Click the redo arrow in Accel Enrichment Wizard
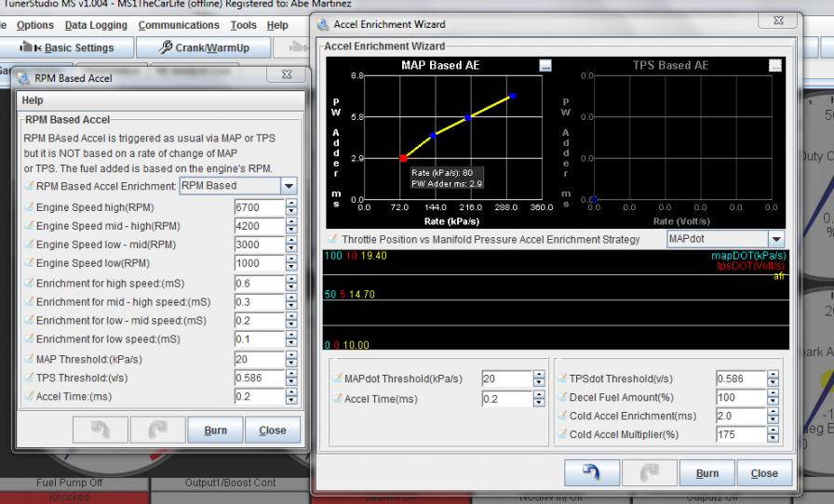The image size is (834, 504). pyautogui.click(x=649, y=472)
